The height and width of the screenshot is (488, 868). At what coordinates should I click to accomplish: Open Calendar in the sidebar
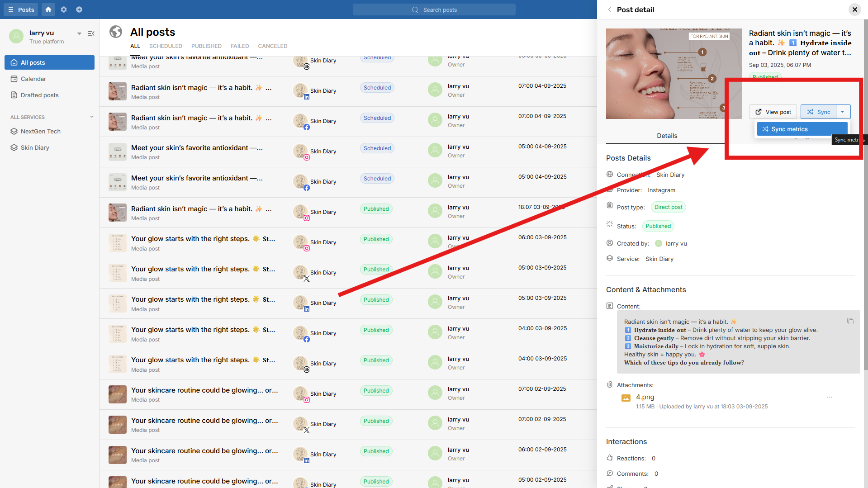(33, 79)
